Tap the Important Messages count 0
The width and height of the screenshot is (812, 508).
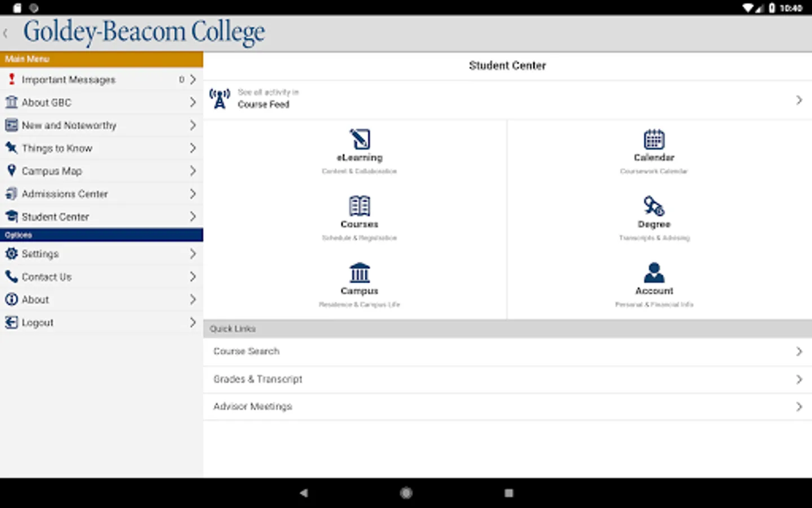[x=182, y=80]
